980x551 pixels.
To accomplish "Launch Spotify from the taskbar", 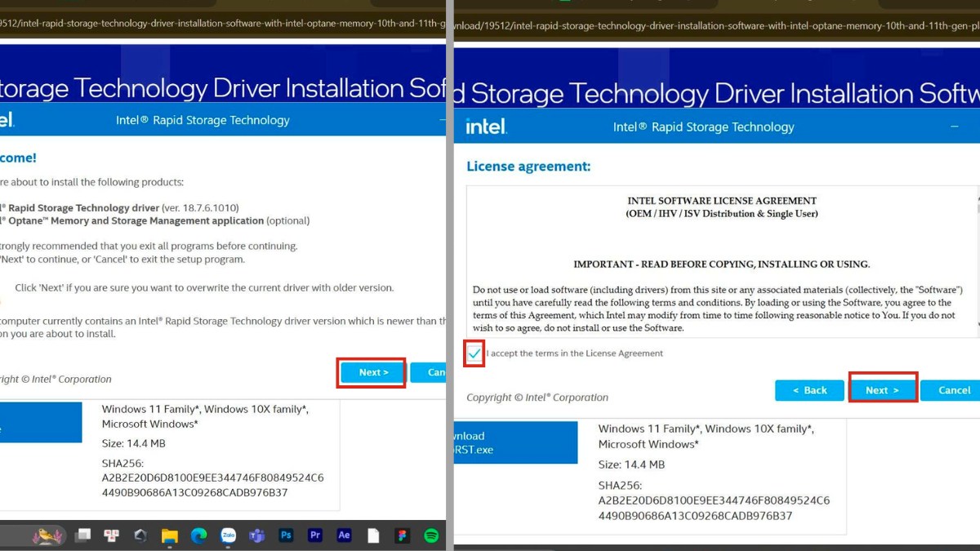I will [430, 535].
